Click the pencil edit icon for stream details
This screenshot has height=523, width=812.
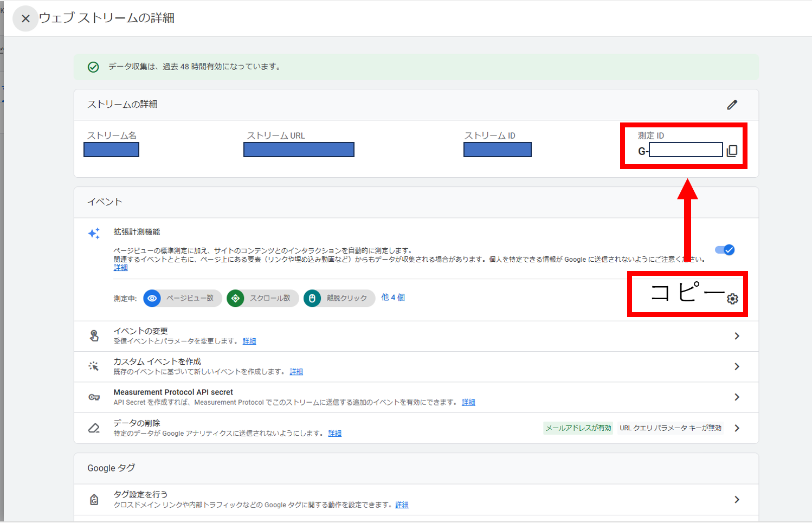pos(732,105)
